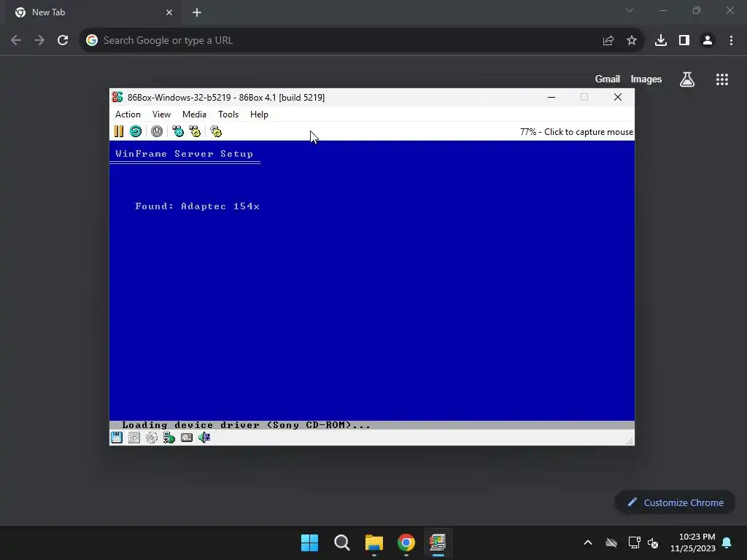Screen dimensions: 747x560
Task: Open the Google apps grid
Action: (722, 79)
